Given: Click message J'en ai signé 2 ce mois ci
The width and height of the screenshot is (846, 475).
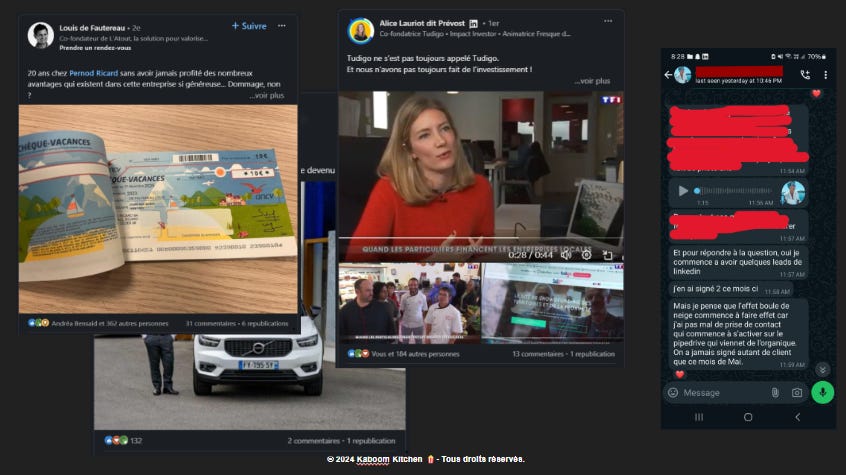Looking at the screenshot, I should 731,289.
